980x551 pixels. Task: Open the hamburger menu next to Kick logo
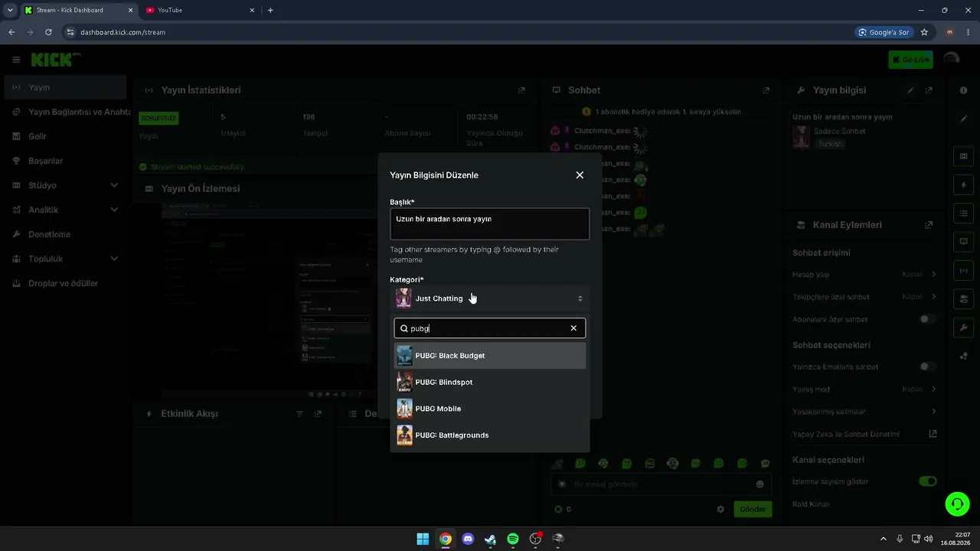(16, 60)
